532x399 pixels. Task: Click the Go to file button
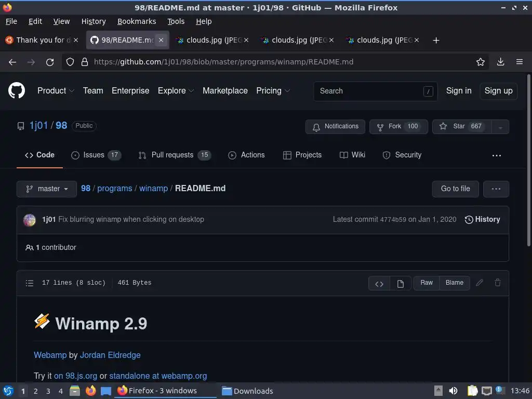(455, 189)
